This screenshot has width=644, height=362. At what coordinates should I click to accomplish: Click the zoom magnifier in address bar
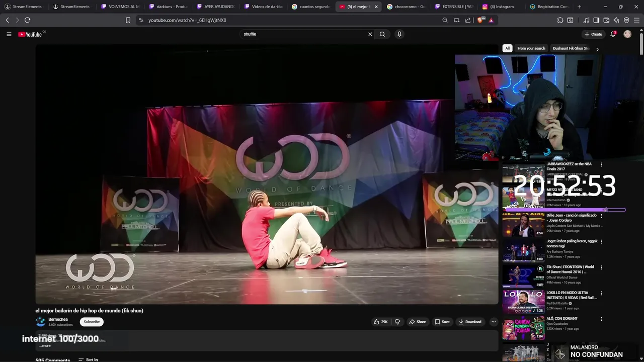(x=445, y=20)
